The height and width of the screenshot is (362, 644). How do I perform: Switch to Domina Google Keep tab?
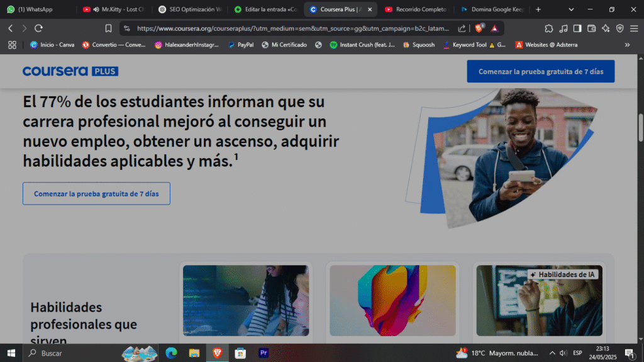[492, 9]
